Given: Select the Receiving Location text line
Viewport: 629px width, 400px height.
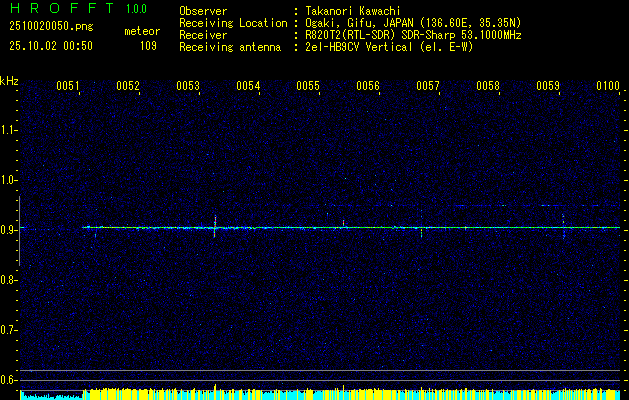Looking at the screenshot, I should [350, 23].
